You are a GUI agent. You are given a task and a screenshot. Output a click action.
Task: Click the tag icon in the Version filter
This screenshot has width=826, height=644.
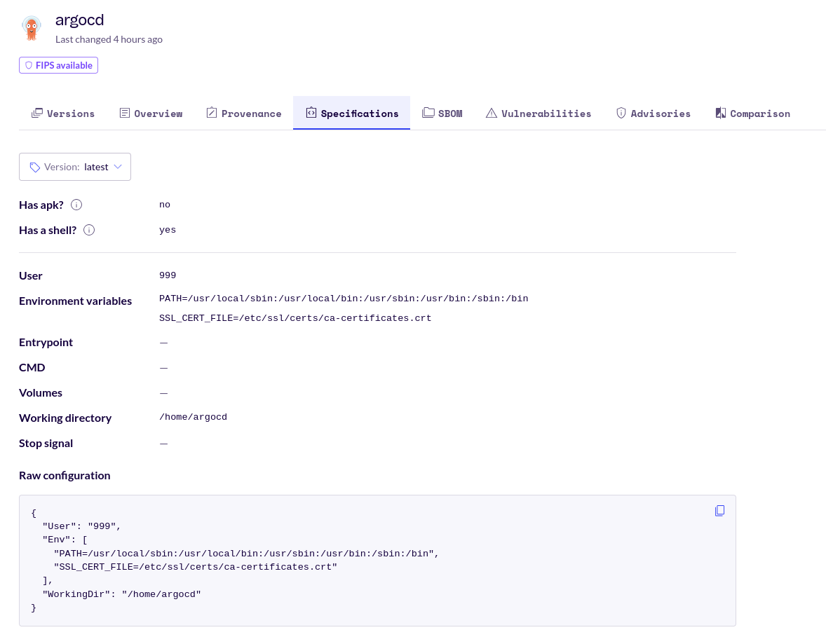pyautogui.click(x=34, y=167)
